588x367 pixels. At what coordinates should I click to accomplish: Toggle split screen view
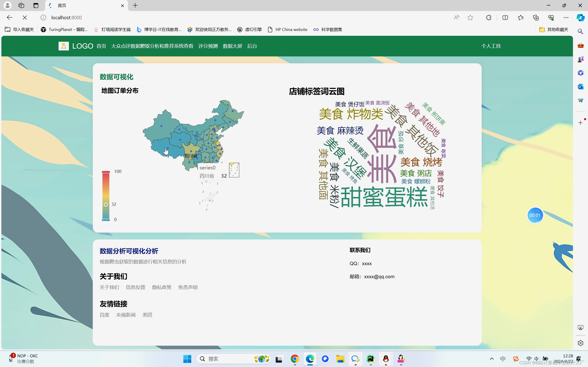(x=505, y=17)
